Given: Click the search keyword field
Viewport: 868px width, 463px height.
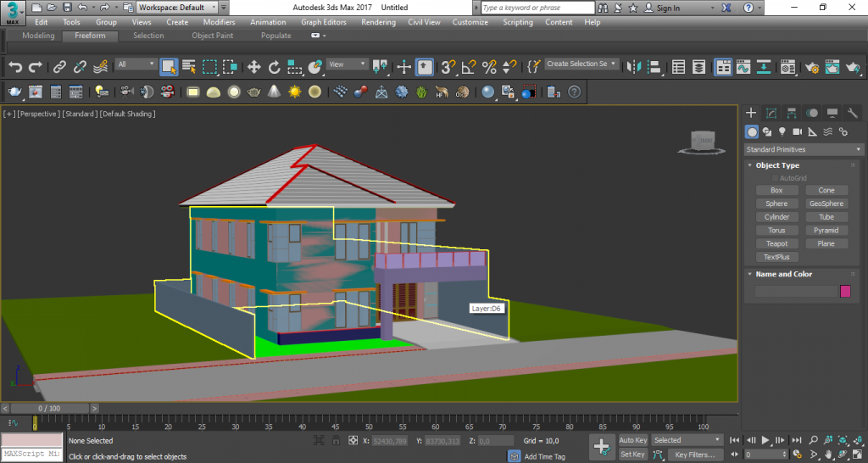Looking at the screenshot, I should click(x=538, y=8).
